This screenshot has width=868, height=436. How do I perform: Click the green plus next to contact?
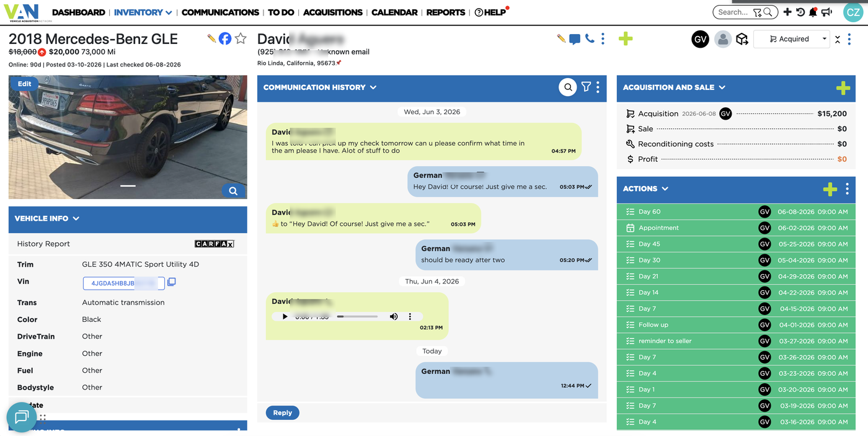(x=626, y=38)
